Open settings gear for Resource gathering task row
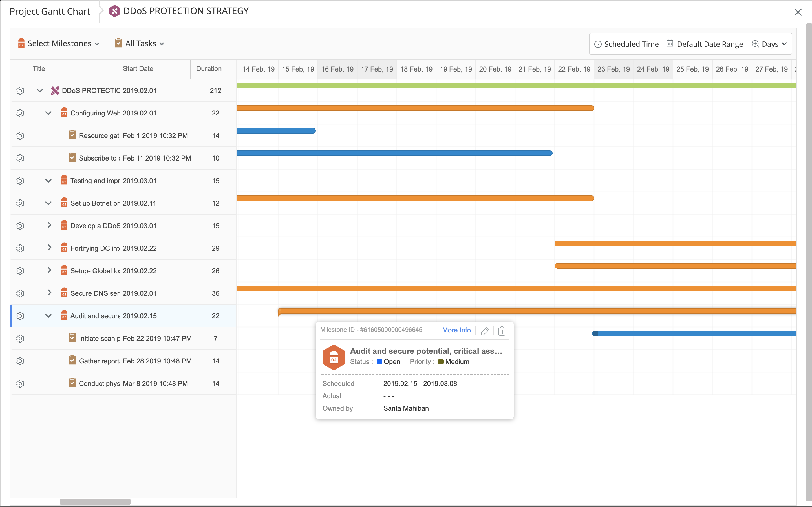 21,135
